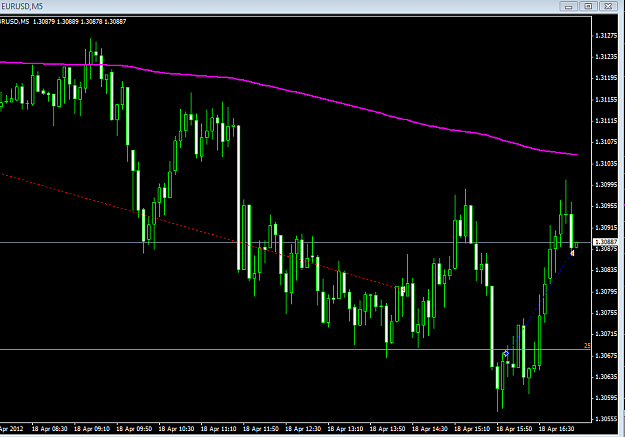The width and height of the screenshot is (625, 437).
Task: Click the 18 Apr 08:30 time label
Action: click(x=49, y=429)
